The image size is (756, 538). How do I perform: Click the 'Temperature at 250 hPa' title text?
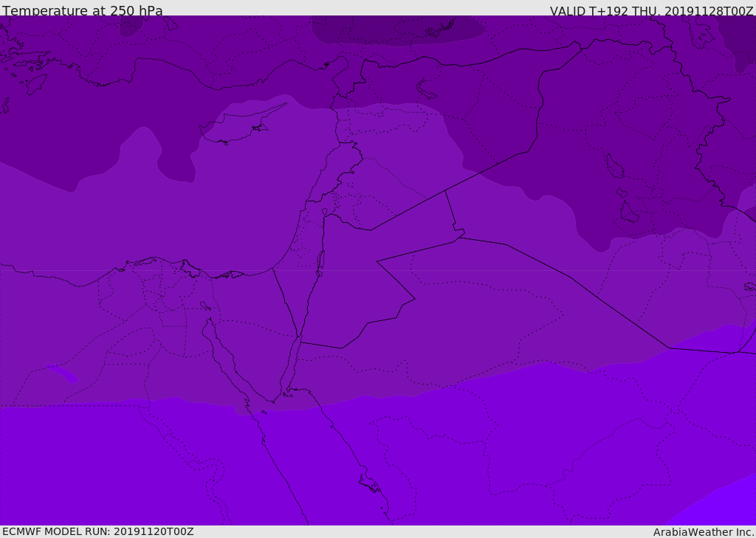tap(83, 10)
